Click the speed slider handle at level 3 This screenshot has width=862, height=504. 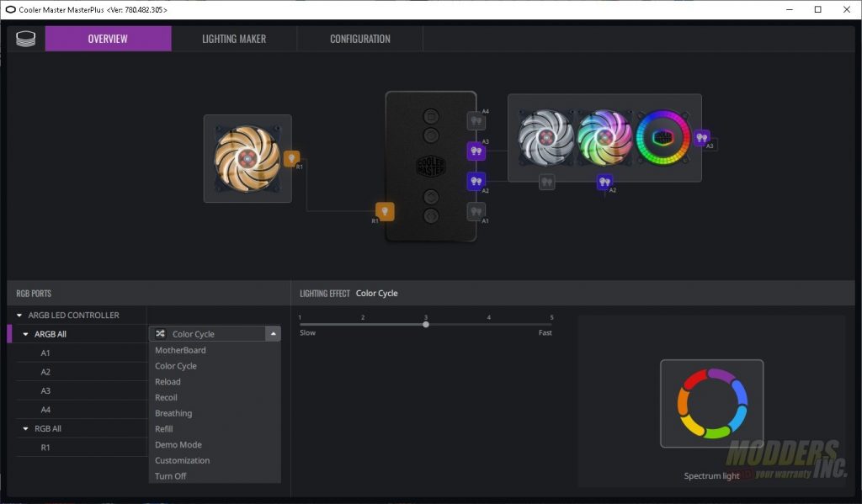[x=426, y=324]
